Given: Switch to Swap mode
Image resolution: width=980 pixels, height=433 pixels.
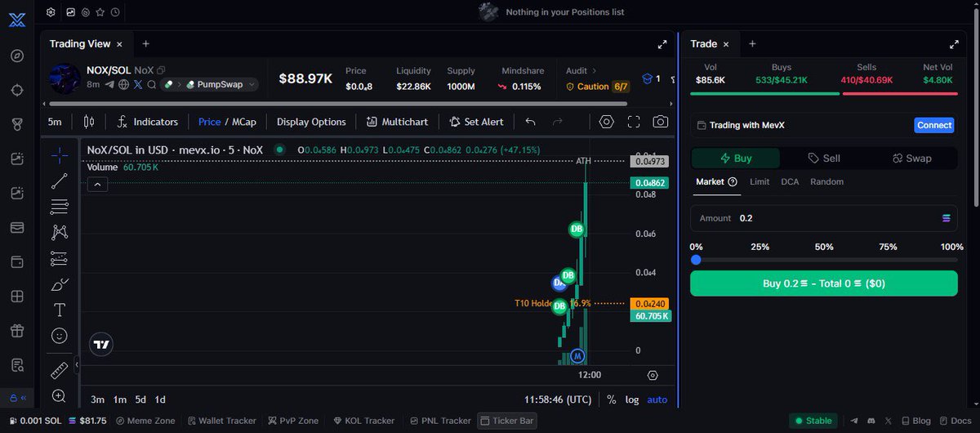Looking at the screenshot, I should point(912,158).
